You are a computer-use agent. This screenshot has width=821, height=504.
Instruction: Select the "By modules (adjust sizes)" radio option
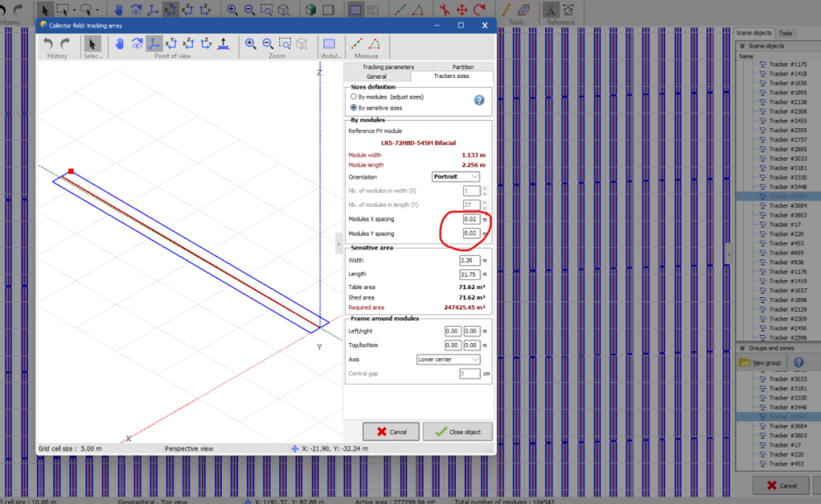coord(354,97)
